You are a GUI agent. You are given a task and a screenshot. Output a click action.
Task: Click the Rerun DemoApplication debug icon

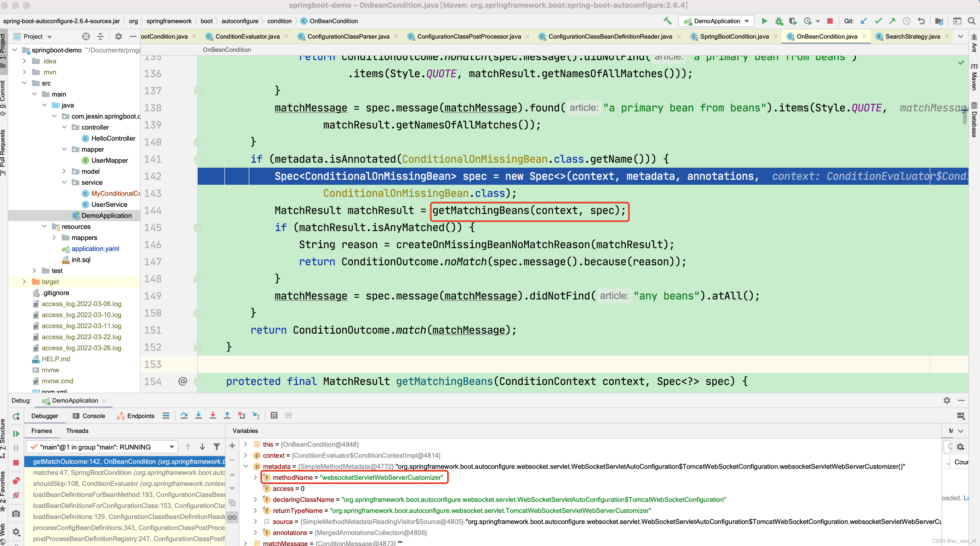tap(16, 416)
